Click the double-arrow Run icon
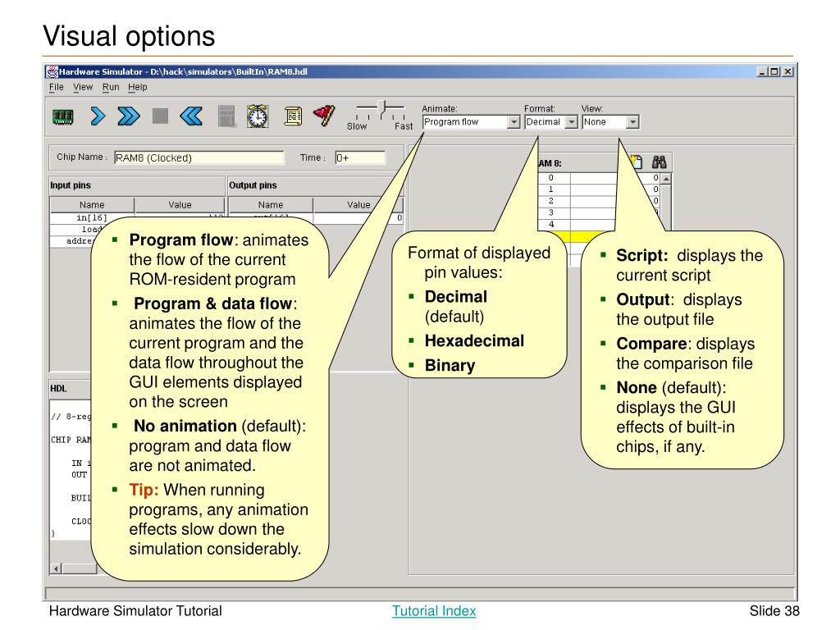 [x=129, y=116]
